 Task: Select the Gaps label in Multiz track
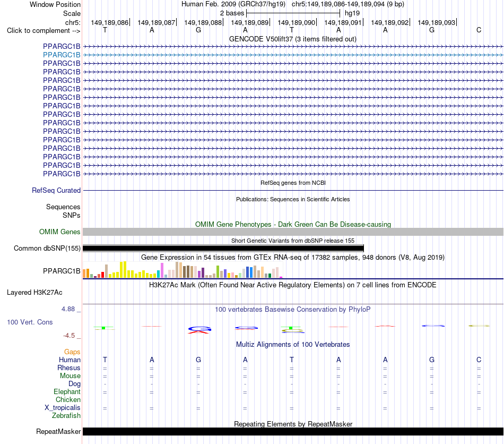[72, 352]
